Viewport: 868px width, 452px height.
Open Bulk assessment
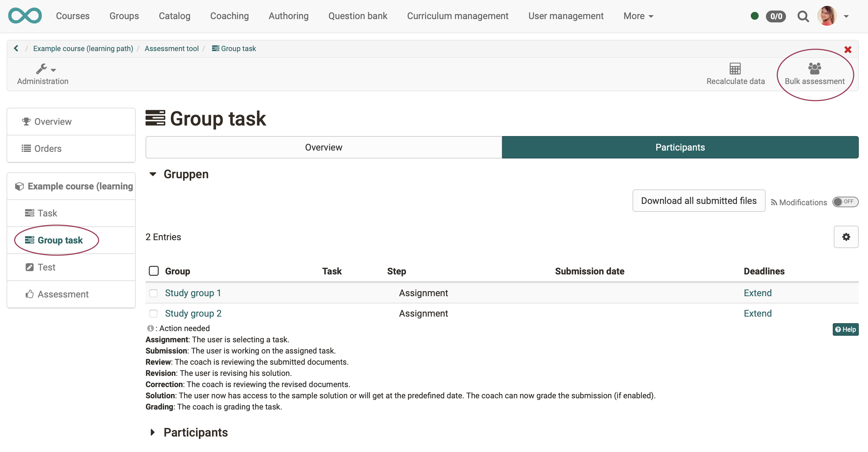(814, 73)
